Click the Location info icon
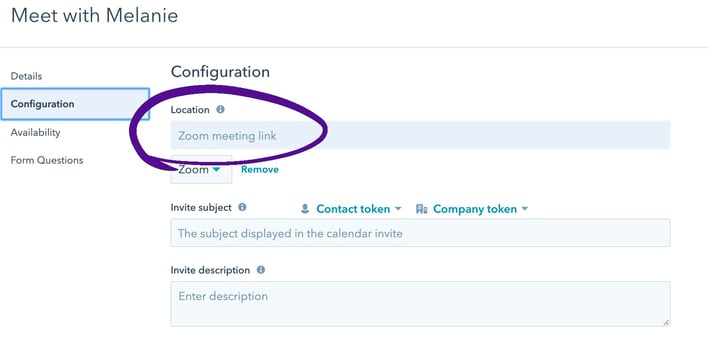 (220, 109)
